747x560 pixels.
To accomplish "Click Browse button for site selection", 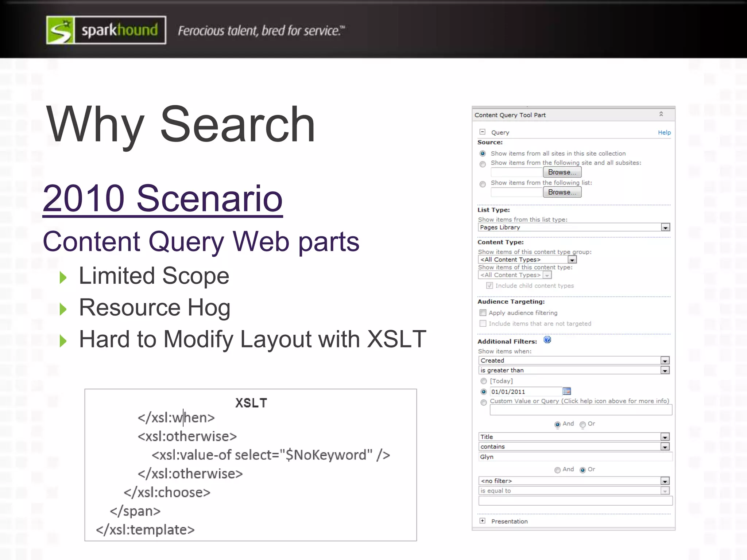I will (562, 172).
